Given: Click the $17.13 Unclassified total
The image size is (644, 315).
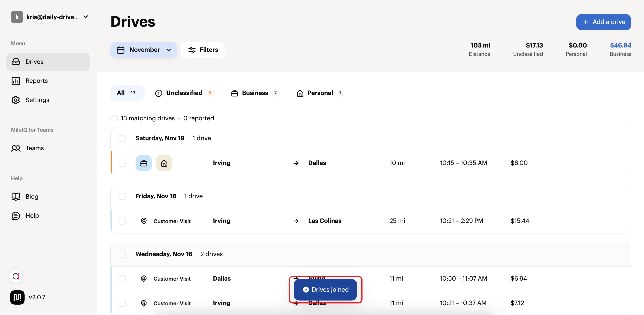Looking at the screenshot, I should [534, 45].
